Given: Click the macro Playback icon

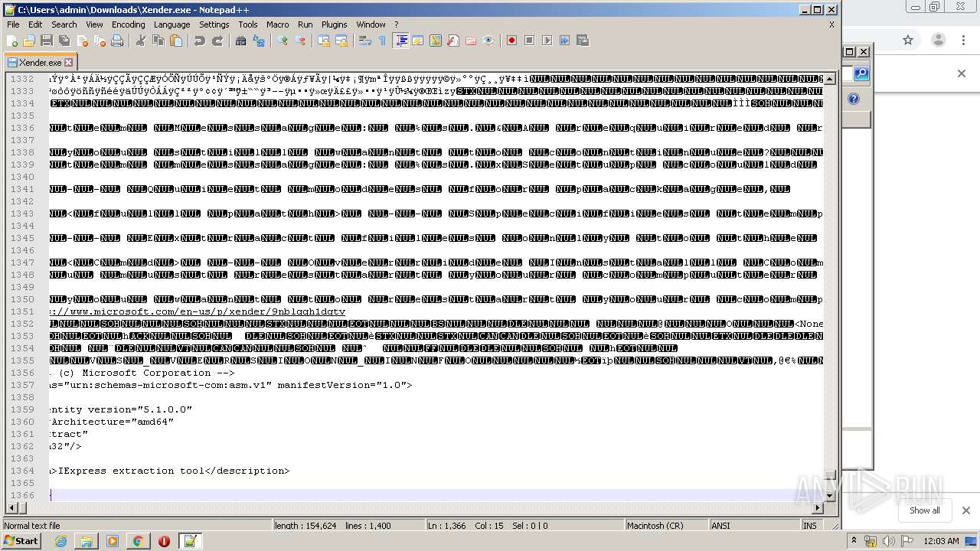Looking at the screenshot, I should click(x=547, y=41).
